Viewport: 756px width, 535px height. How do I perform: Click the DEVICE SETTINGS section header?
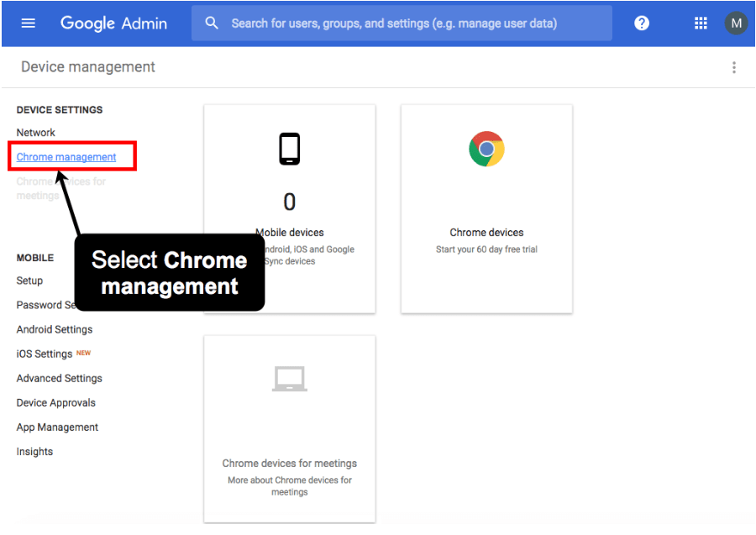[x=60, y=110]
